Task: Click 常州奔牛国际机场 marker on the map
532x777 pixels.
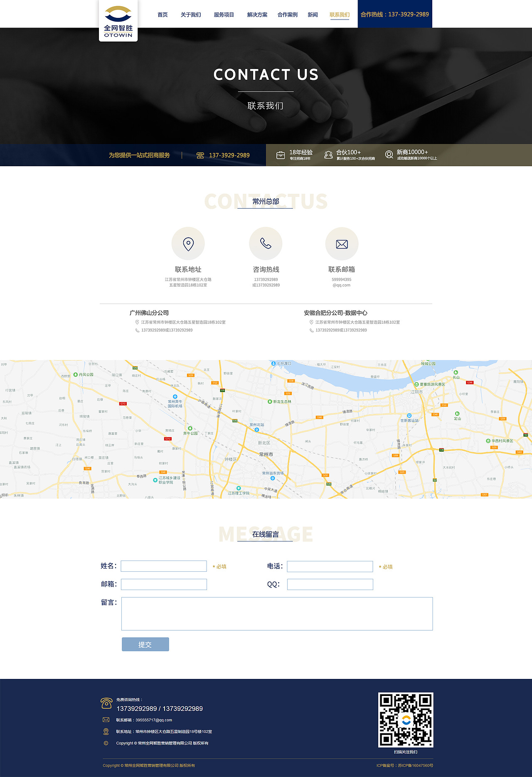Action: click(175, 397)
